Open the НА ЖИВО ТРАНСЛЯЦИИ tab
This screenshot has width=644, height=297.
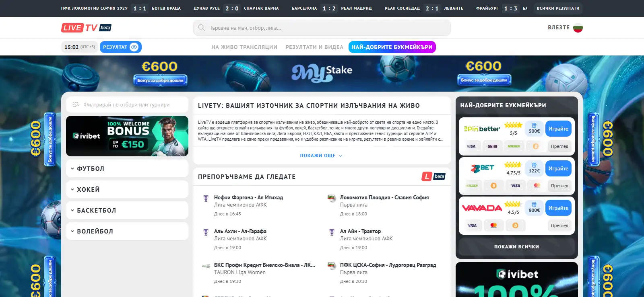pyautogui.click(x=244, y=47)
